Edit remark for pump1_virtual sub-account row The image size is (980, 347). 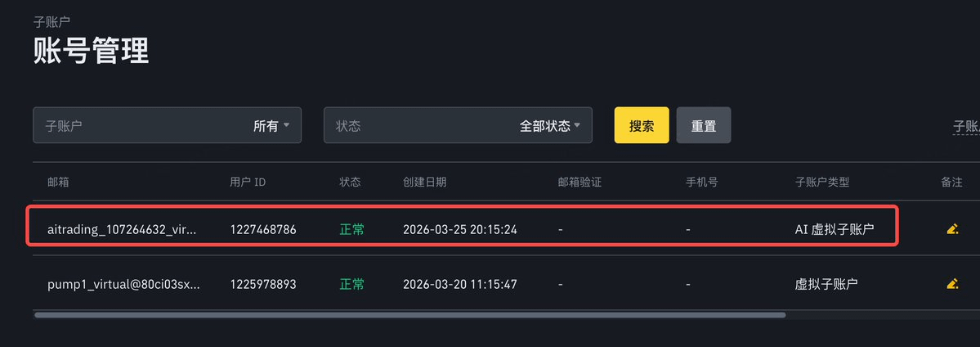(x=951, y=284)
